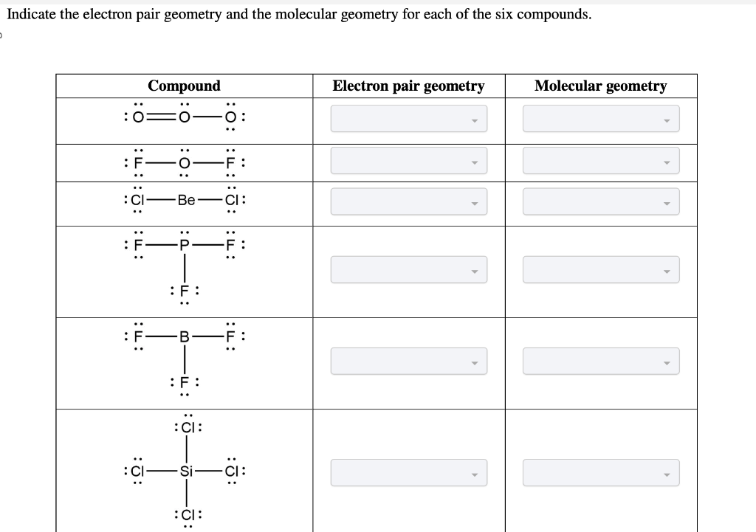The width and height of the screenshot is (756, 532).
Task: Click the chevron arrow on PF3 electron geometry selector
Action: point(476,273)
